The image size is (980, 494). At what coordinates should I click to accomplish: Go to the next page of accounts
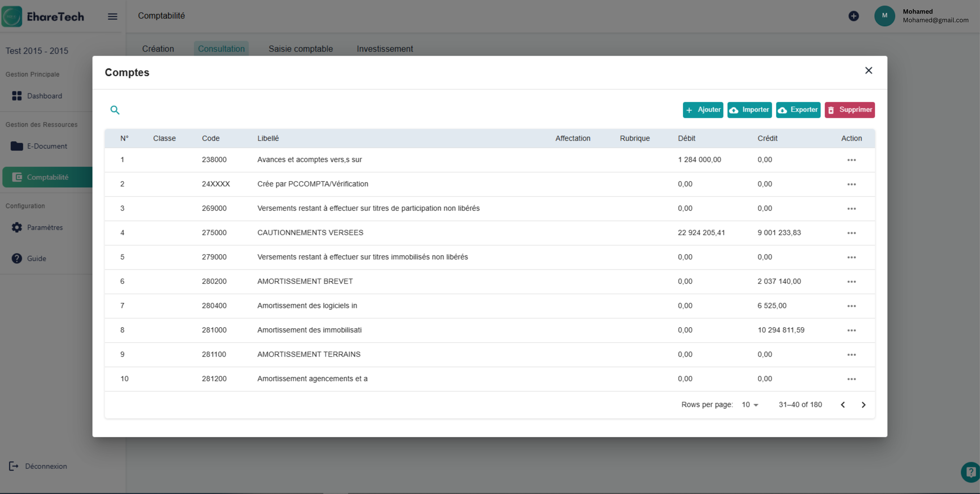click(863, 405)
